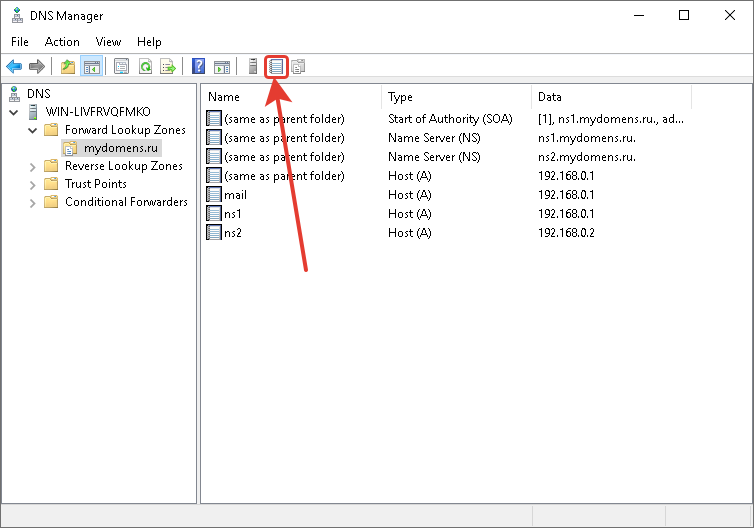Image resolution: width=754 pixels, height=528 pixels.
Task: Open the Help menu
Action: 149,42
